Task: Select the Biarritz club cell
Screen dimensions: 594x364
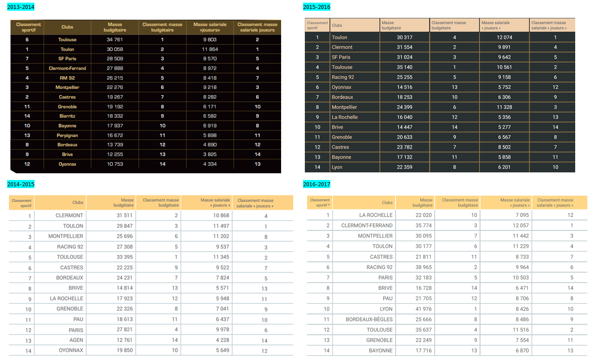Action: point(67,116)
